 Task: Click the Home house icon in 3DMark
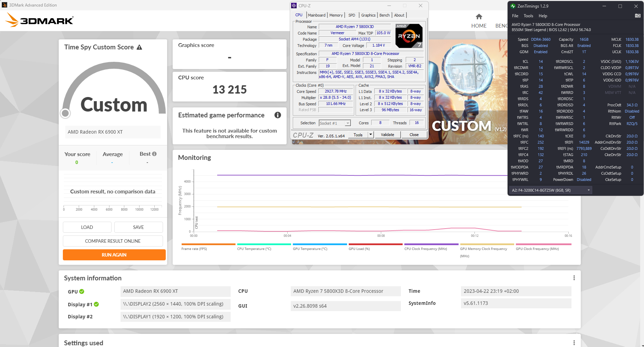[x=479, y=17]
